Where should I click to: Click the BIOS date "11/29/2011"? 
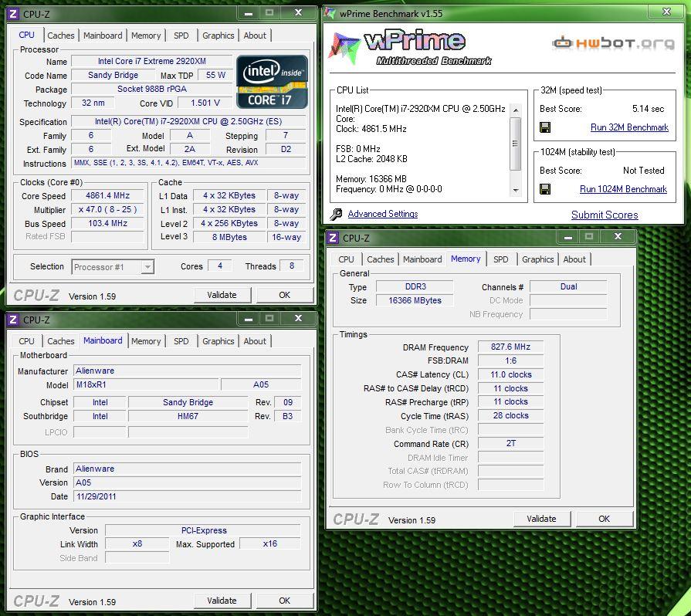click(188, 496)
